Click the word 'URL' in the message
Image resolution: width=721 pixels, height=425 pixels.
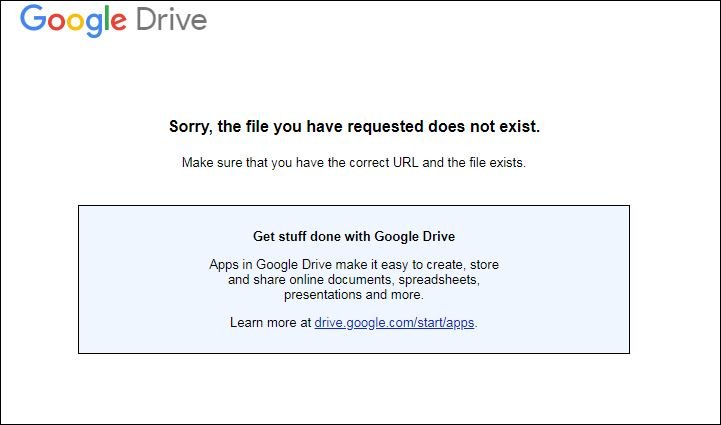coord(406,162)
